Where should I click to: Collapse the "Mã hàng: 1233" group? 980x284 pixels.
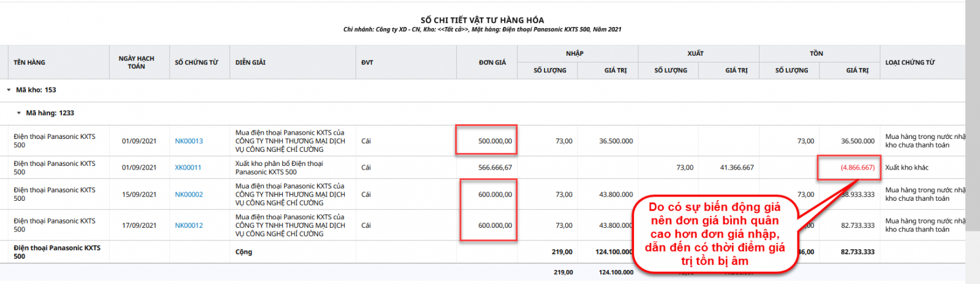pos(19,113)
